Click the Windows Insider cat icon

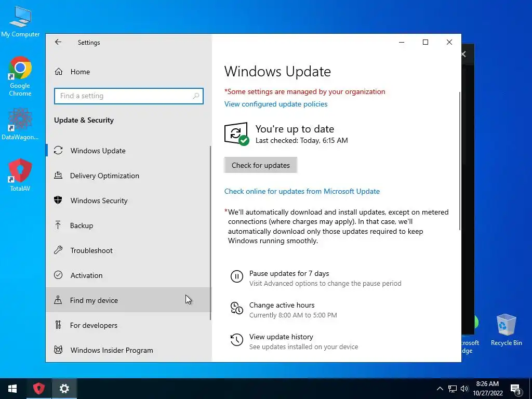pos(58,350)
